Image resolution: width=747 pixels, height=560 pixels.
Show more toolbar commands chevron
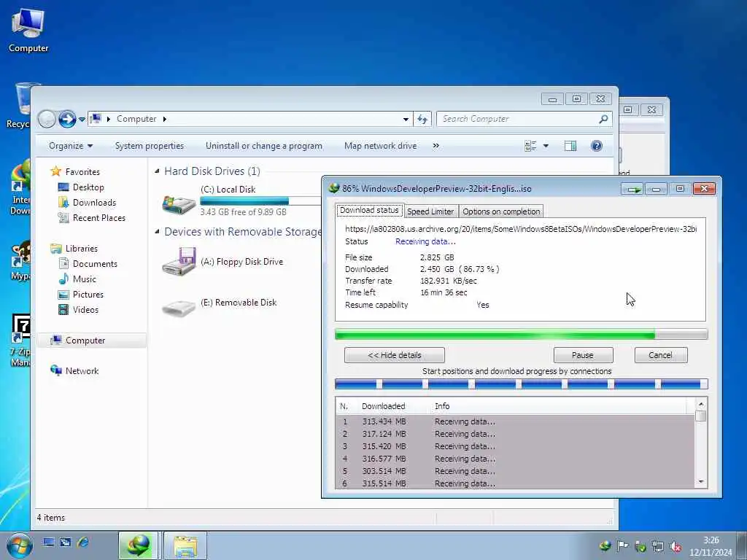point(436,146)
